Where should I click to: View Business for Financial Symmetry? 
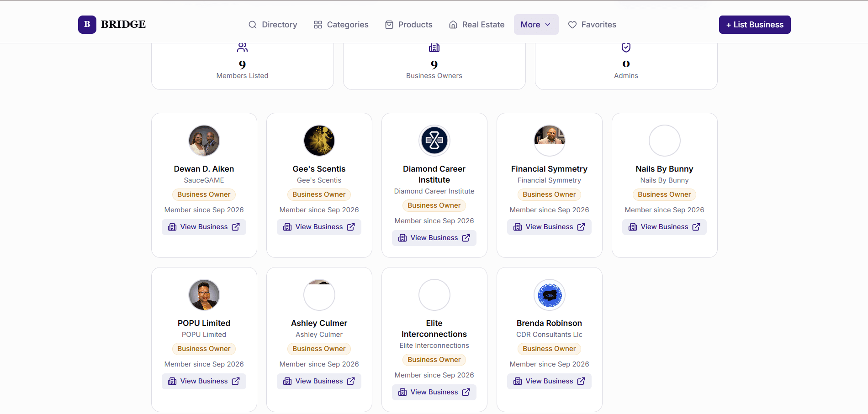pyautogui.click(x=549, y=227)
